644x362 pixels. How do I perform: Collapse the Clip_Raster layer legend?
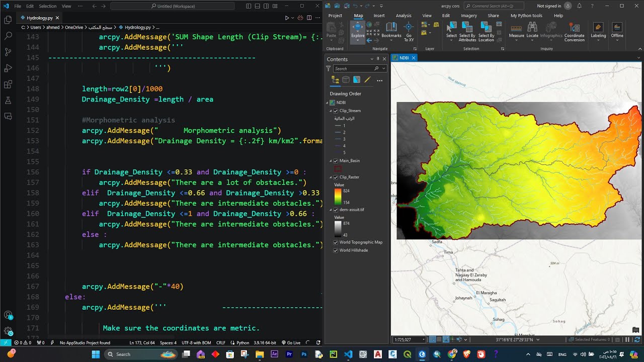(x=331, y=177)
